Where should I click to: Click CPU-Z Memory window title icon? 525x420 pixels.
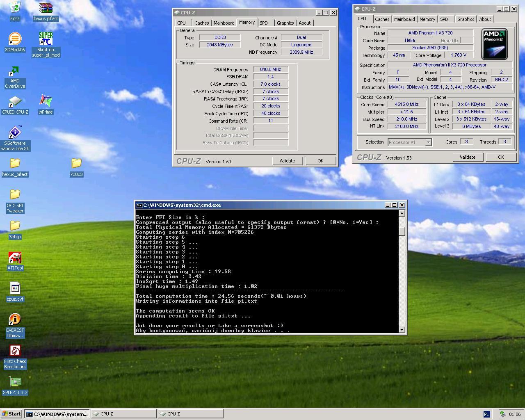pyautogui.click(x=177, y=13)
